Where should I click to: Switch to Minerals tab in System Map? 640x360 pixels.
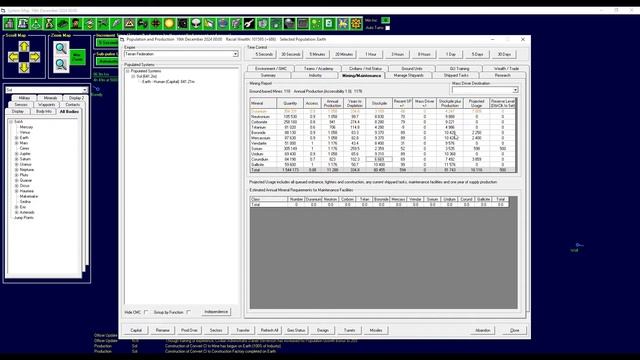[50, 98]
